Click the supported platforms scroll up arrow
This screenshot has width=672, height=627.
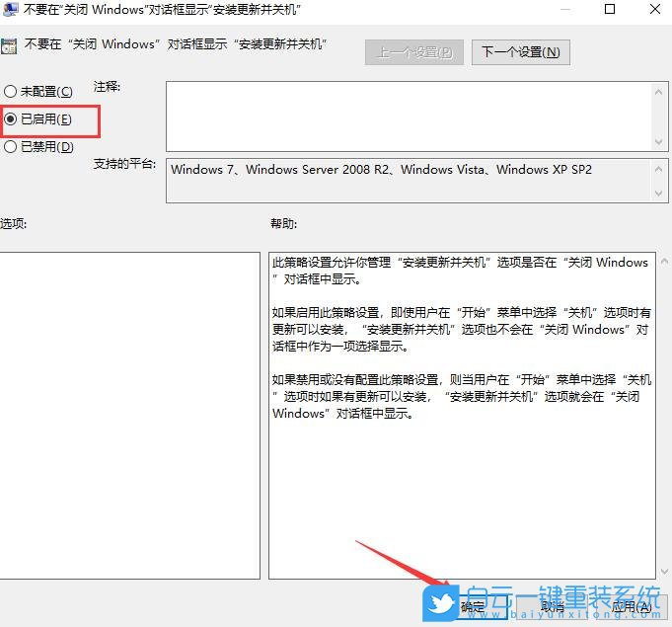coord(659,170)
